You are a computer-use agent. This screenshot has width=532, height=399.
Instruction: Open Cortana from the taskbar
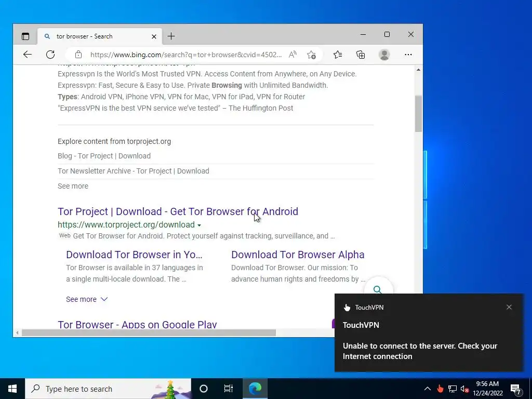point(204,389)
